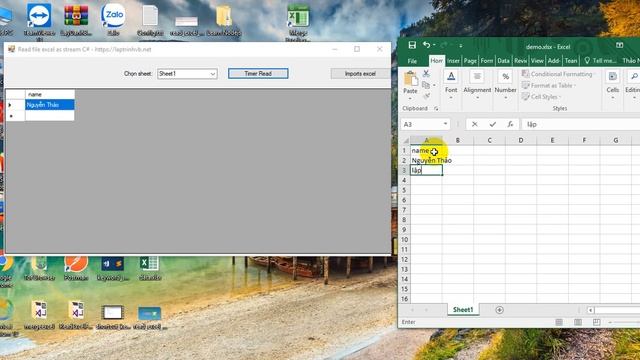The height and width of the screenshot is (360, 640).
Task: Switch to the Formulas ribbon tab
Action: pyautogui.click(x=487, y=61)
